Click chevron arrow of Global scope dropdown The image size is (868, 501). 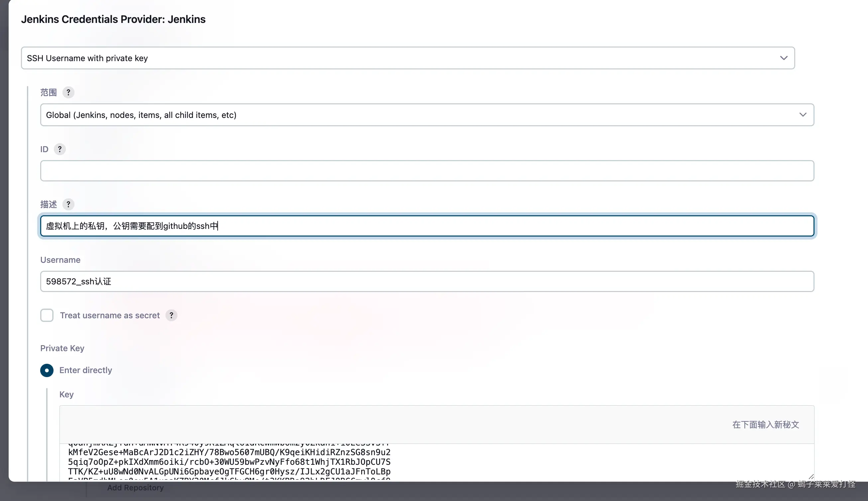tap(803, 115)
